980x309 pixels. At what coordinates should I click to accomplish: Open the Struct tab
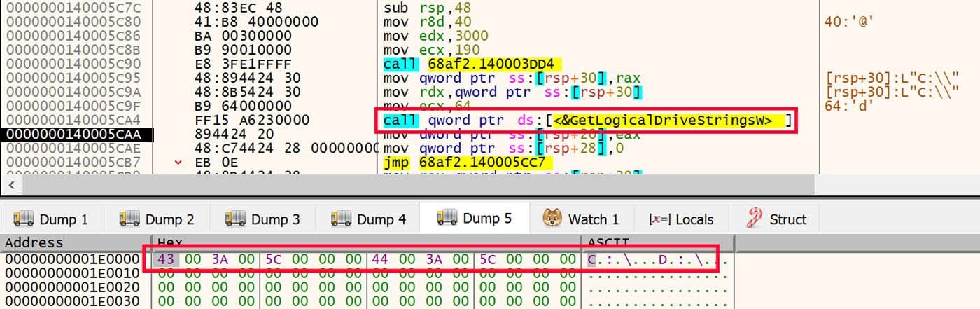click(x=776, y=219)
